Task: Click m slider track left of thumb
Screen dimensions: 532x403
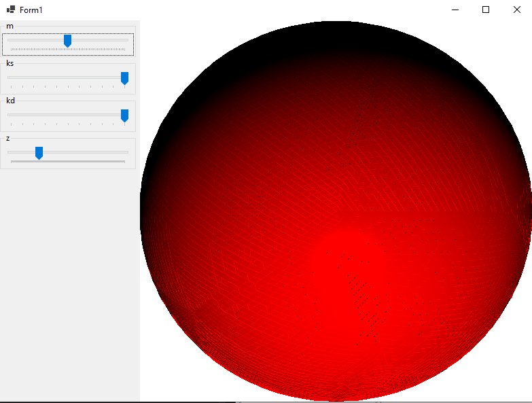Action: 34,40
